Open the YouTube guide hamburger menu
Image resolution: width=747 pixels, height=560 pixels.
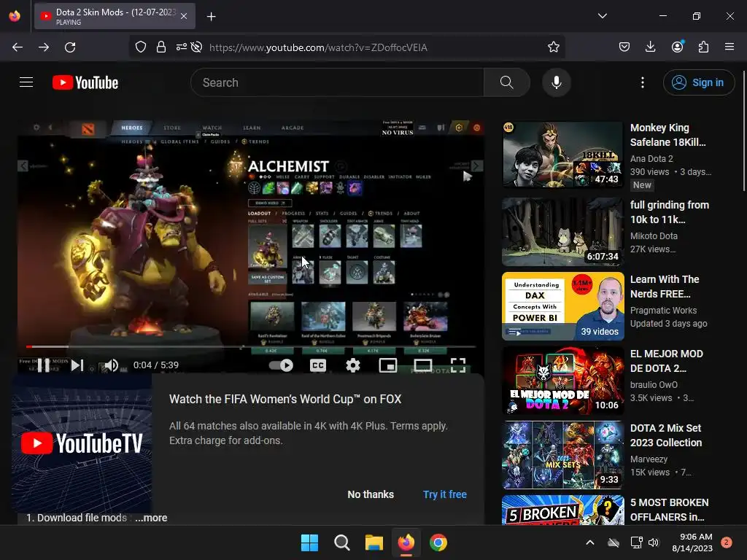(26, 82)
